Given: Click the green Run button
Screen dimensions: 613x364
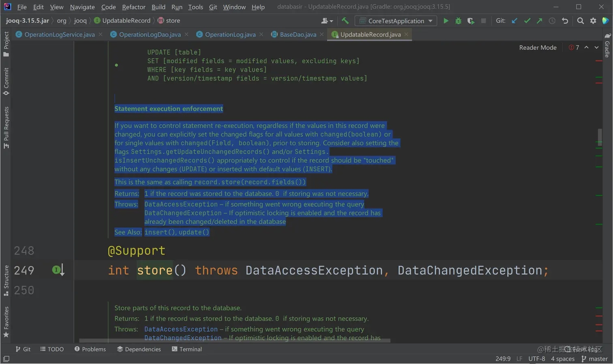Looking at the screenshot, I should (x=446, y=21).
